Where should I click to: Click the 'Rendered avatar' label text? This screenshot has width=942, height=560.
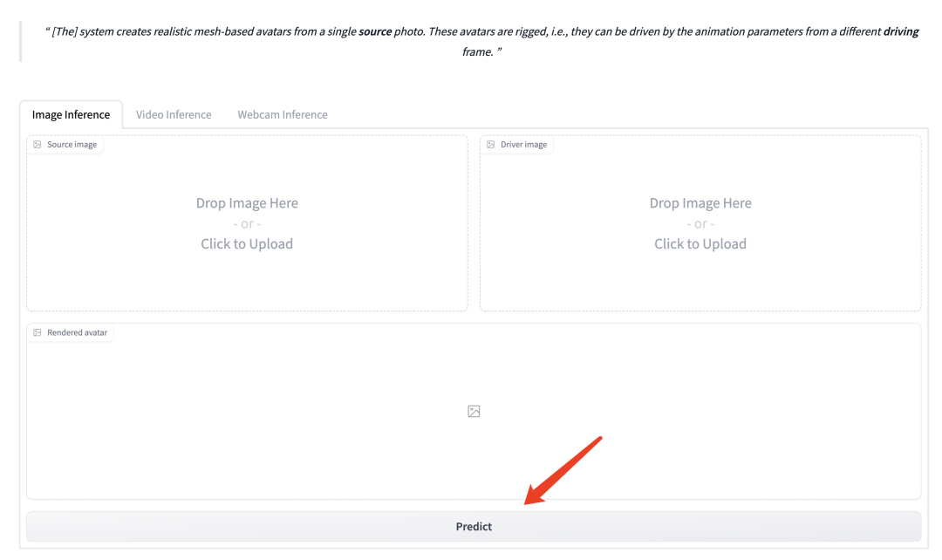click(x=77, y=333)
